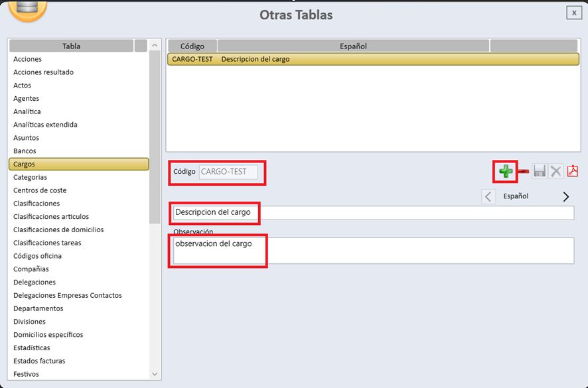This screenshot has height=388, width=588.
Task: Switch to the previous language with the left arrow
Action: tap(488, 196)
